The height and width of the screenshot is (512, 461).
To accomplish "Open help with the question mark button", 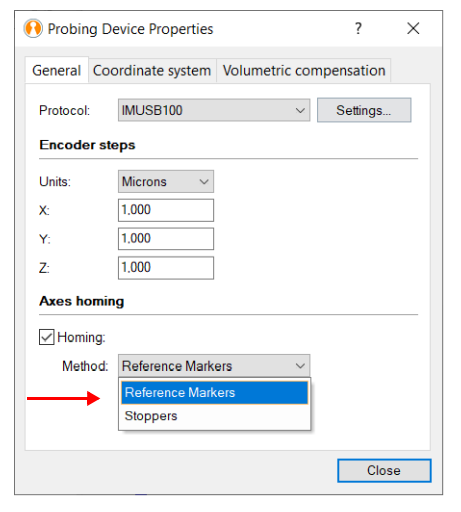I will pyautogui.click(x=358, y=29).
